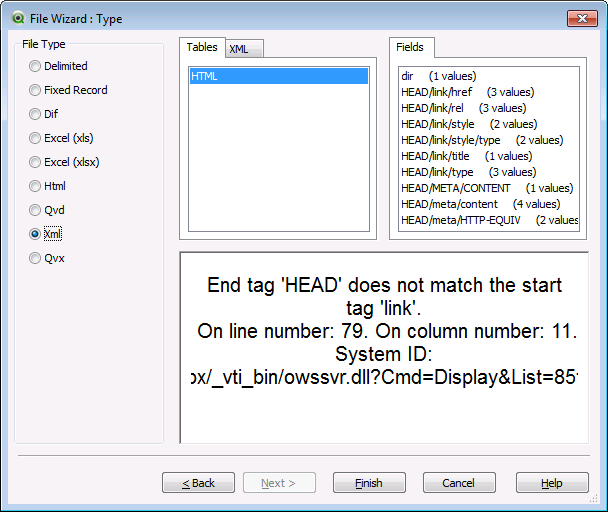This screenshot has width=608, height=512.
Task: Select HEAD/link/style/type field row
Action: [x=489, y=140]
